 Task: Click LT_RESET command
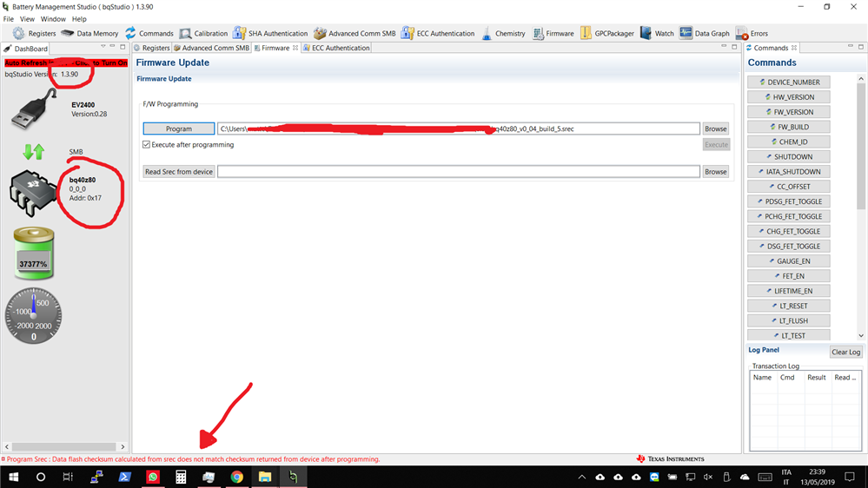click(x=788, y=306)
